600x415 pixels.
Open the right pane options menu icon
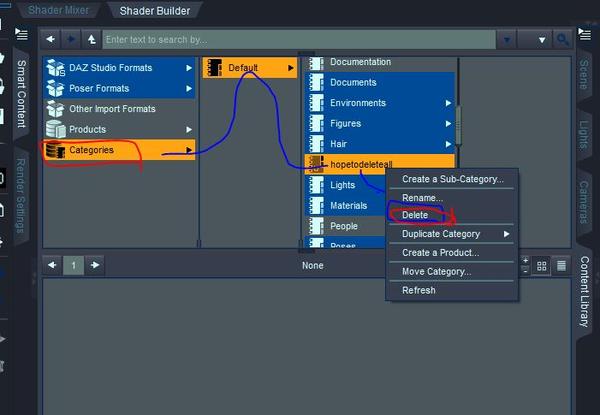pyautogui.click(x=585, y=34)
